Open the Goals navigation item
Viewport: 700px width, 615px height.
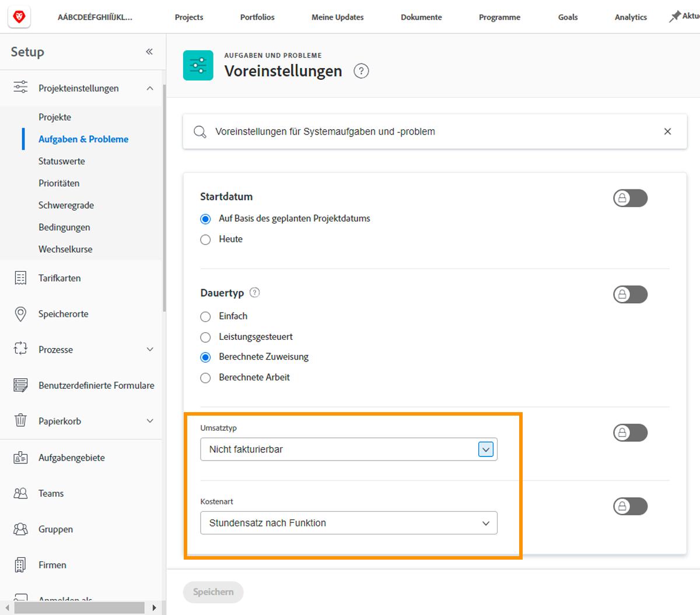(x=567, y=17)
